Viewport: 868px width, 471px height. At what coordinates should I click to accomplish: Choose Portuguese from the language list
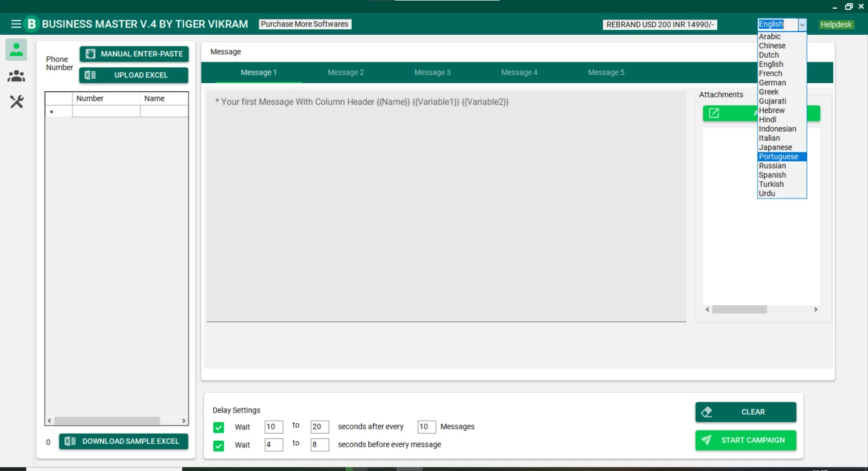point(782,156)
